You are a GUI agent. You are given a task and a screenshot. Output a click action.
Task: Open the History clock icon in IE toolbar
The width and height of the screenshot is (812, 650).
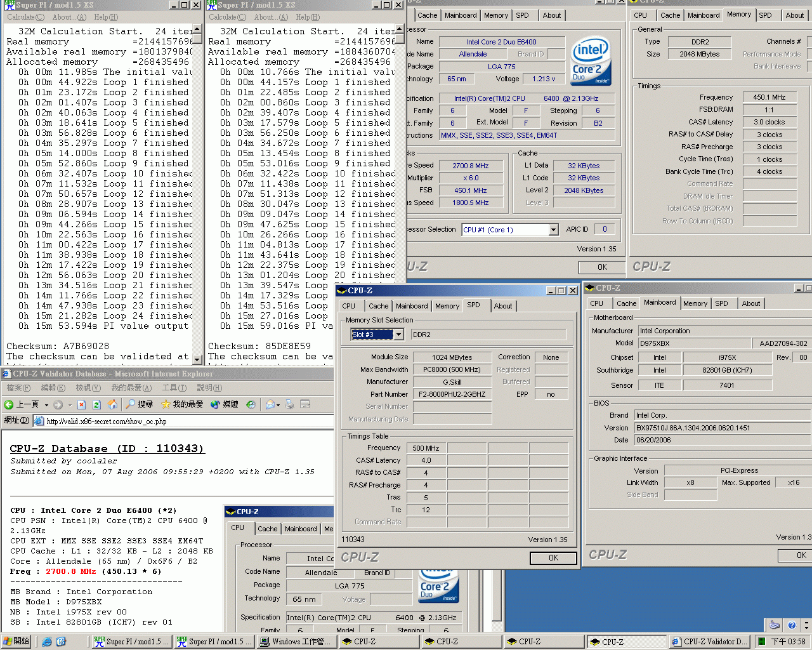coord(251,404)
